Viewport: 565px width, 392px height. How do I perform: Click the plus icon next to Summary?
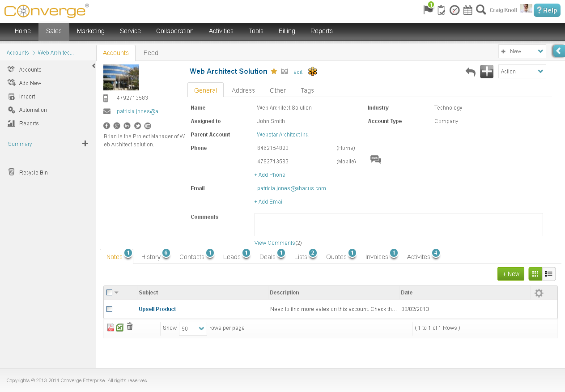click(85, 144)
